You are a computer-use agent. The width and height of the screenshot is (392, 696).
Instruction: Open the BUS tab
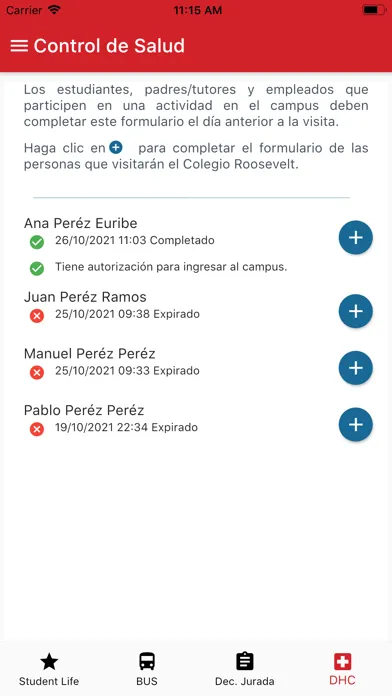coord(147,669)
